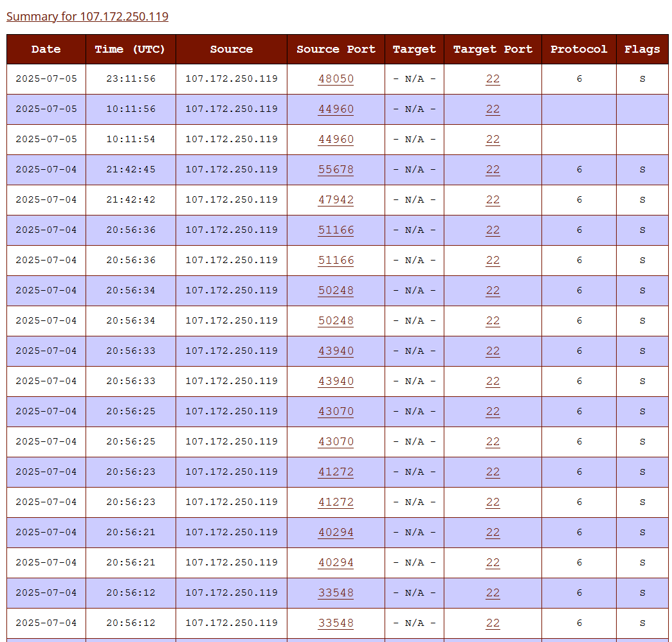Screen dimensions: 672x642
Task: Click the Date column header
Action: pos(46,50)
